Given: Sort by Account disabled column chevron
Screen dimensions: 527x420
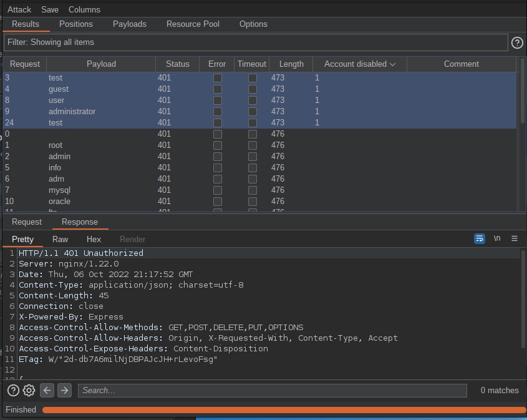Looking at the screenshot, I should point(392,64).
